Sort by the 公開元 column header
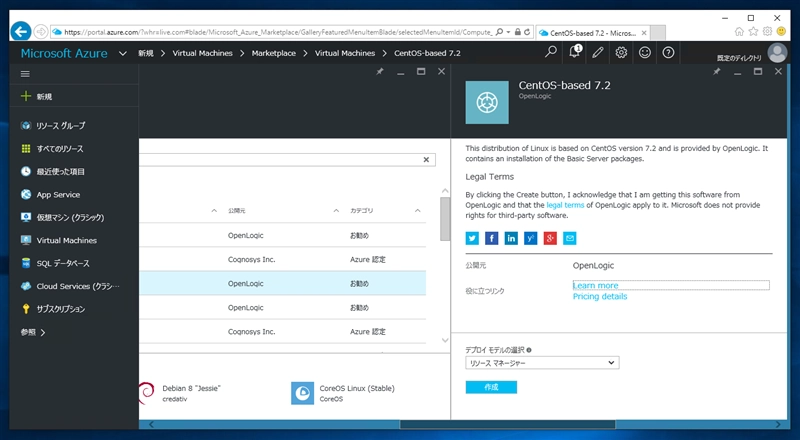This screenshot has width=800, height=440. click(236, 210)
